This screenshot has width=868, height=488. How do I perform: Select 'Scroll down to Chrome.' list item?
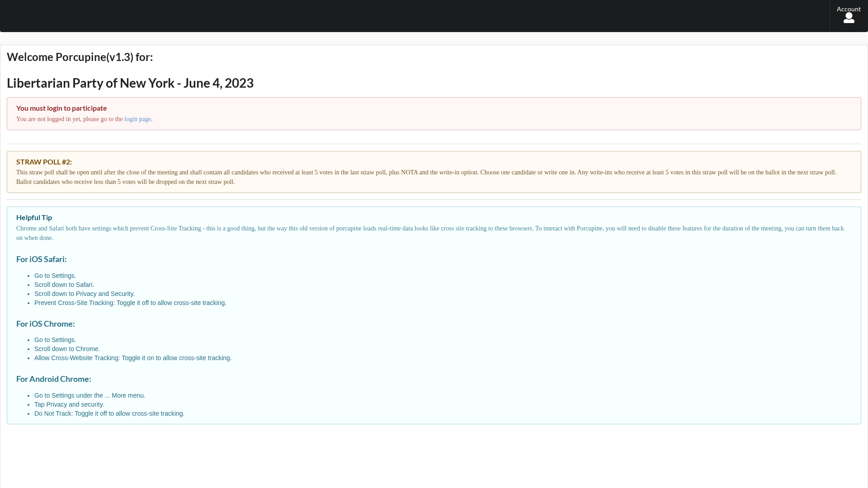[67, 349]
